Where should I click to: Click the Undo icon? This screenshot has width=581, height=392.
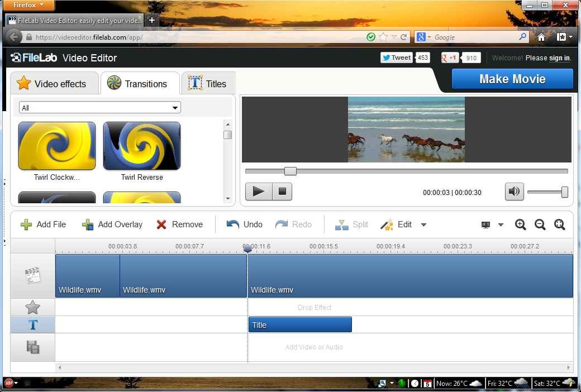point(232,224)
